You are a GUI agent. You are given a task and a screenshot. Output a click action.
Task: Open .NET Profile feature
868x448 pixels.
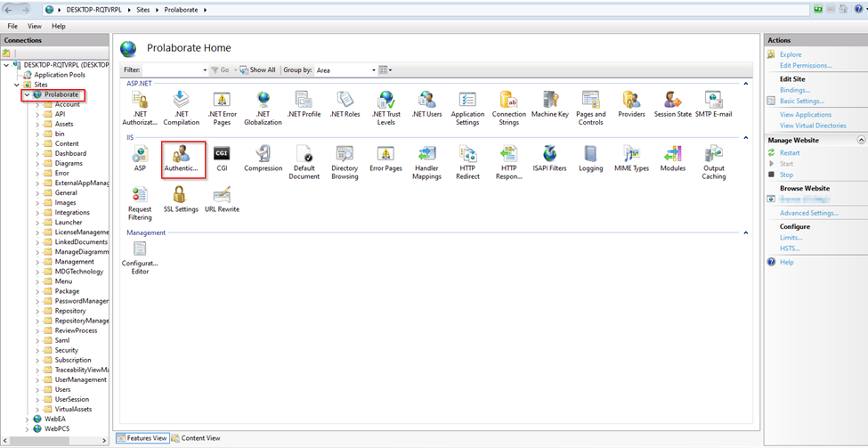(x=304, y=105)
